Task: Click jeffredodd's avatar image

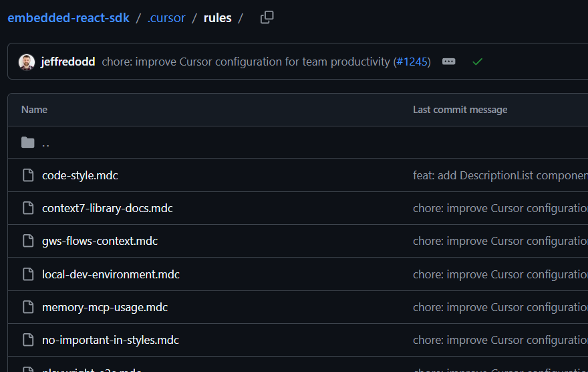Action: [27, 62]
